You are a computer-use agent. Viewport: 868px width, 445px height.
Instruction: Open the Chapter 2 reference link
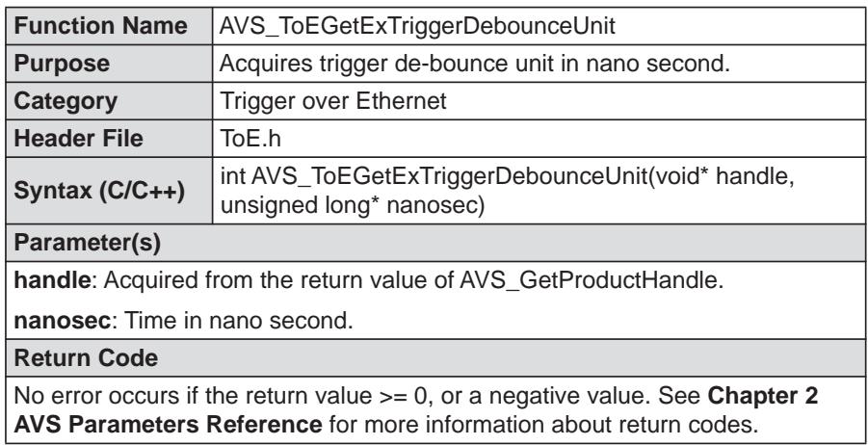point(763,396)
